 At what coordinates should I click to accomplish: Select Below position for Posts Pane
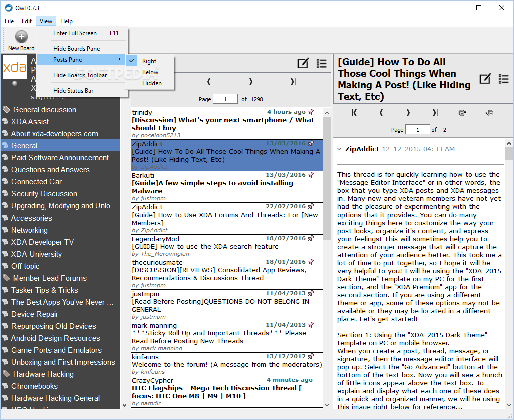[x=150, y=72]
